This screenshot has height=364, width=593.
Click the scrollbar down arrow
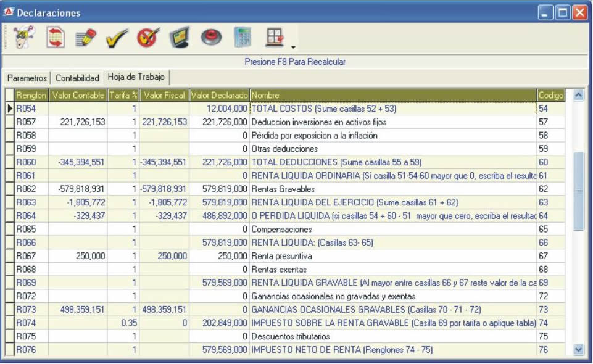[x=578, y=350]
